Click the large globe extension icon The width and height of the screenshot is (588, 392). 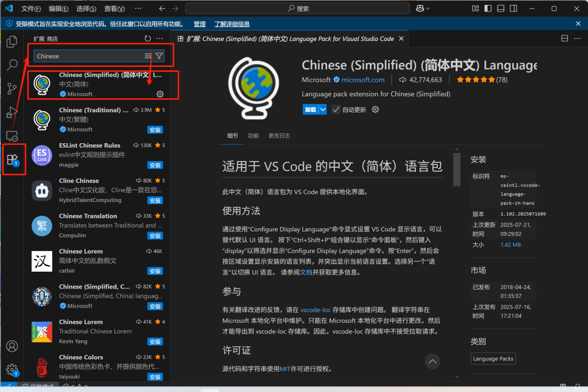point(254,88)
